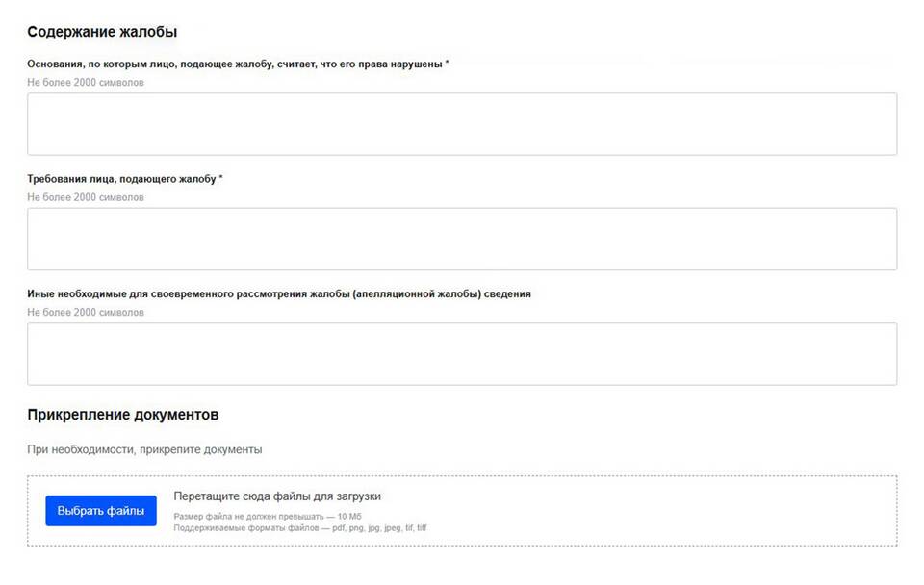Click the 'Прикрепление документов' section heading
The height and width of the screenshot is (585, 924).
click(x=123, y=415)
